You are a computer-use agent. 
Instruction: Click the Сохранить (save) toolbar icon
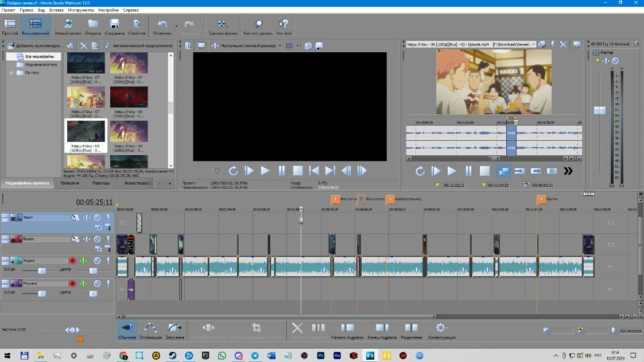click(115, 27)
